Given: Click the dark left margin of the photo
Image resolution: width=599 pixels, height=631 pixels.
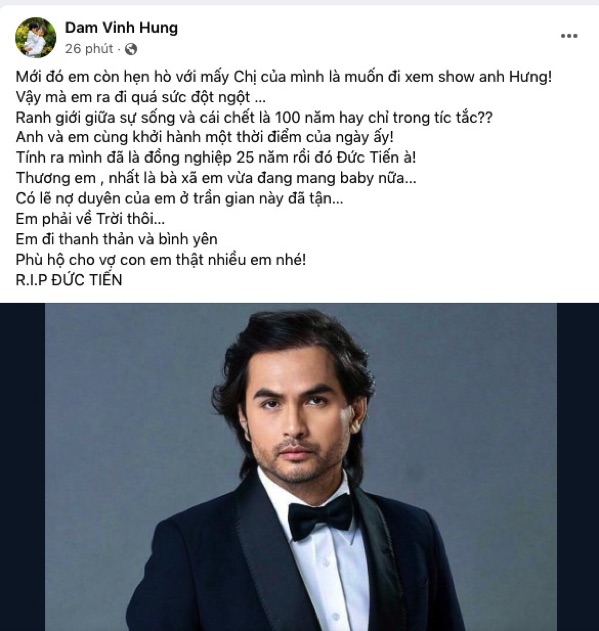Looking at the screenshot, I should click(22, 467).
